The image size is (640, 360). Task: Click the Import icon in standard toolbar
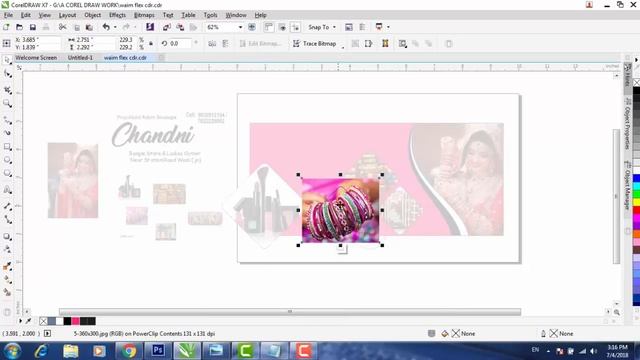click(167, 27)
